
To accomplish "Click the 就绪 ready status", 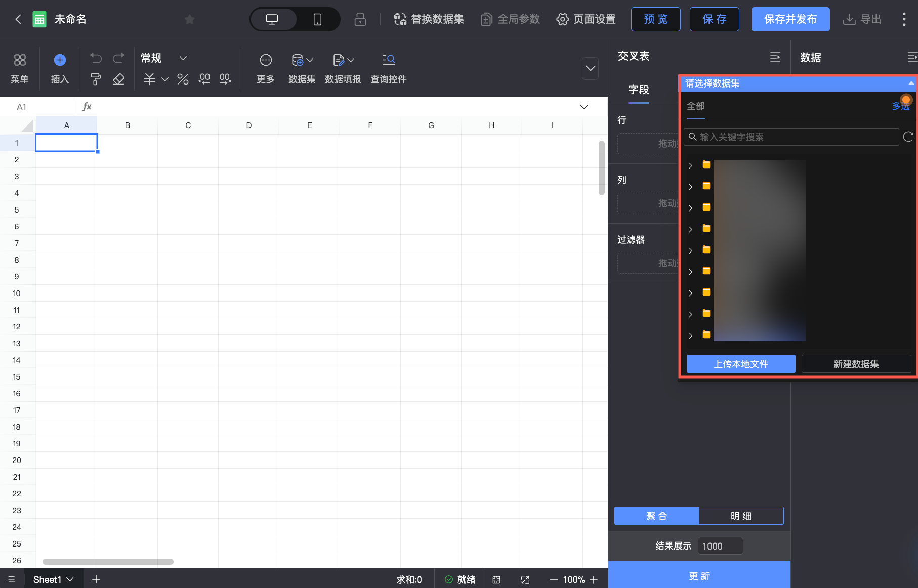I will pos(461,580).
